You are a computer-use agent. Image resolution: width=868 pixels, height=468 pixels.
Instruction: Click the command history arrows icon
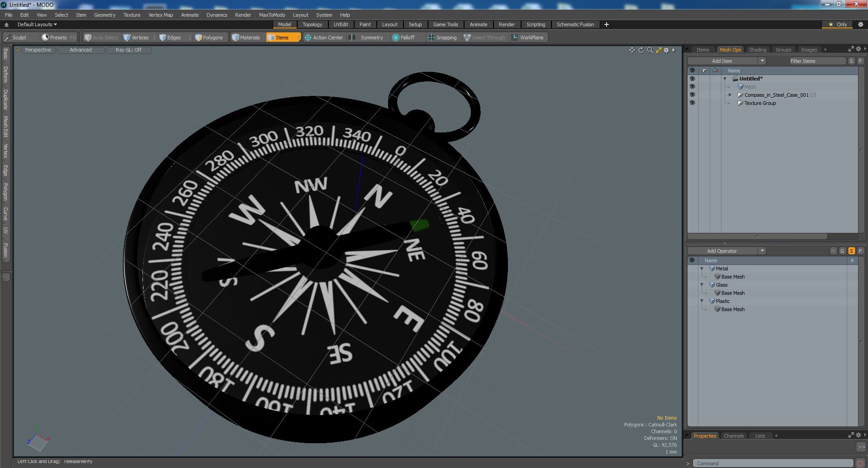(x=861, y=447)
